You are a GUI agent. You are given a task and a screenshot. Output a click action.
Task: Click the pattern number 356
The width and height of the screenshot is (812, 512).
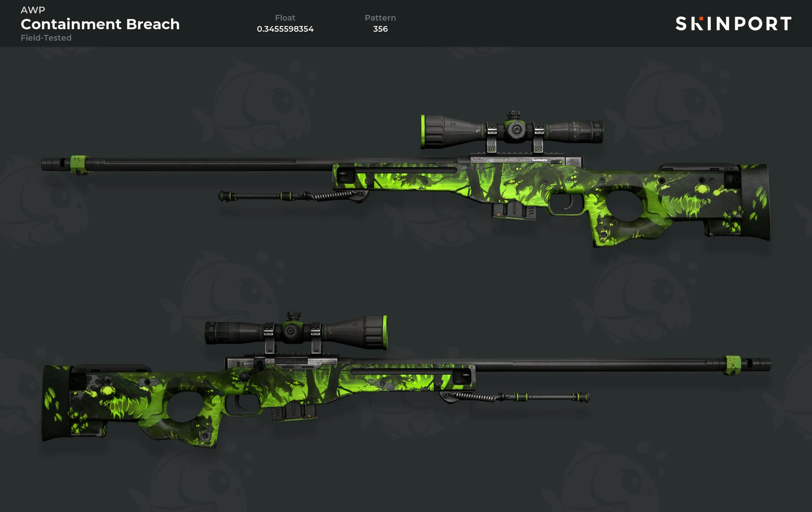[380, 29]
